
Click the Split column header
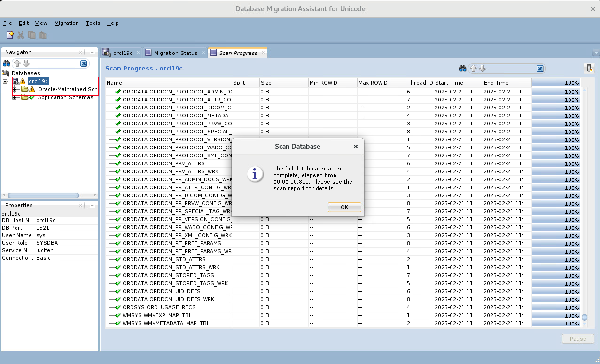click(x=246, y=83)
